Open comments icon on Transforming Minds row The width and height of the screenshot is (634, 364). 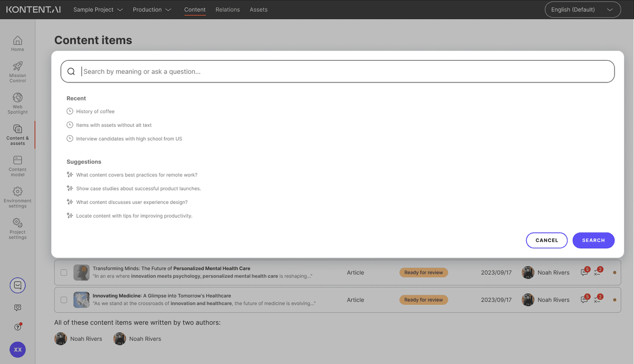[584, 273]
